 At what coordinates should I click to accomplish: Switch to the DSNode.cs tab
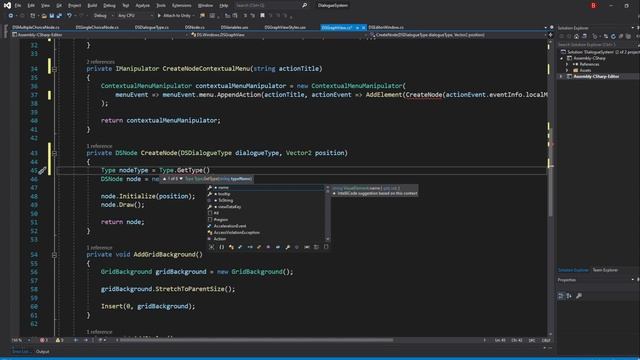195,27
